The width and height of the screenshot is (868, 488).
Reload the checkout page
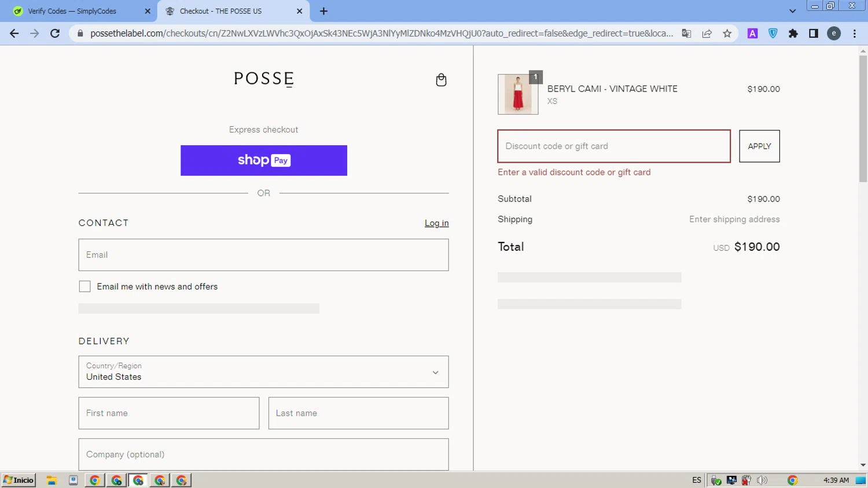click(x=55, y=34)
